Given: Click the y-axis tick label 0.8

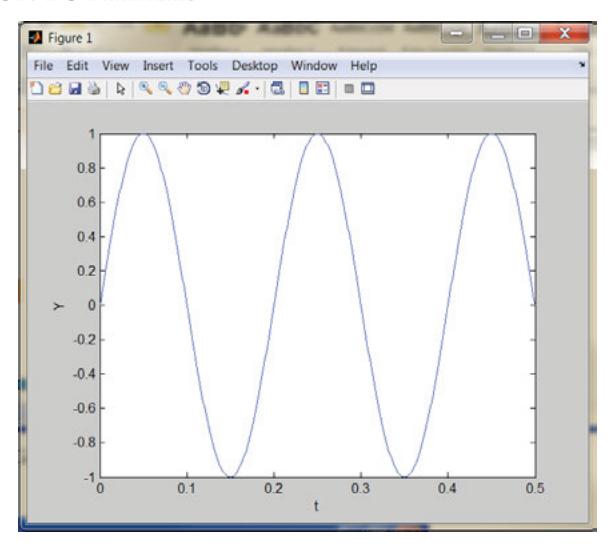Looking at the screenshot, I should coord(86,168).
